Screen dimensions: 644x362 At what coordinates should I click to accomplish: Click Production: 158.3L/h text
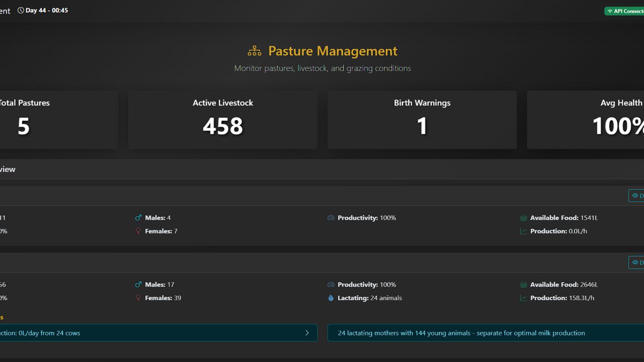coord(562,298)
